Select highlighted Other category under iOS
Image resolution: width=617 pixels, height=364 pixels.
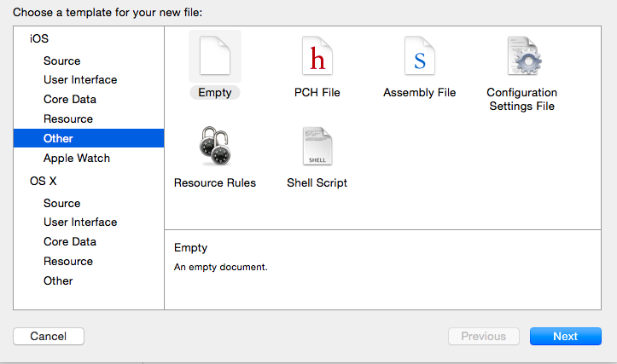tap(89, 138)
